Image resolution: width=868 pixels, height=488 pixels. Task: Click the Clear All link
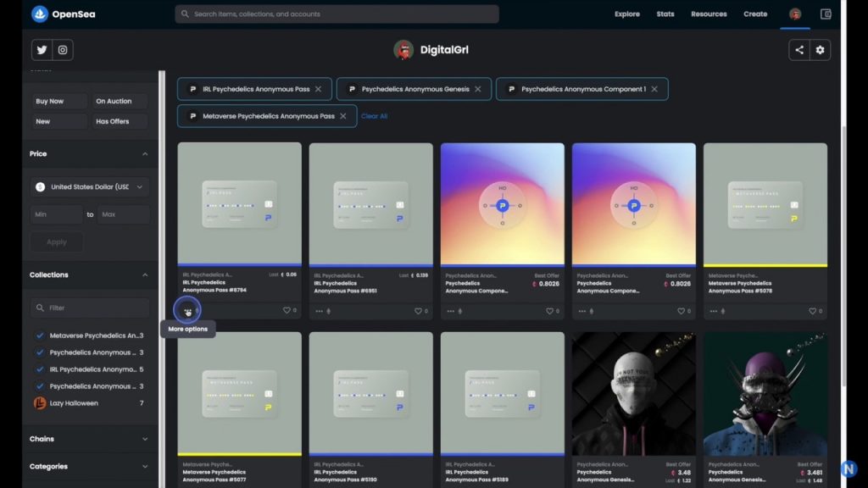374,116
